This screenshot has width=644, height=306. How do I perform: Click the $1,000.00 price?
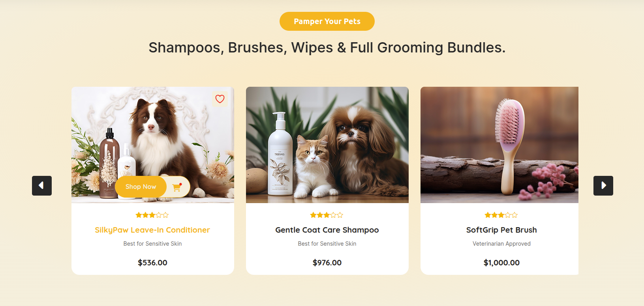(x=501, y=263)
